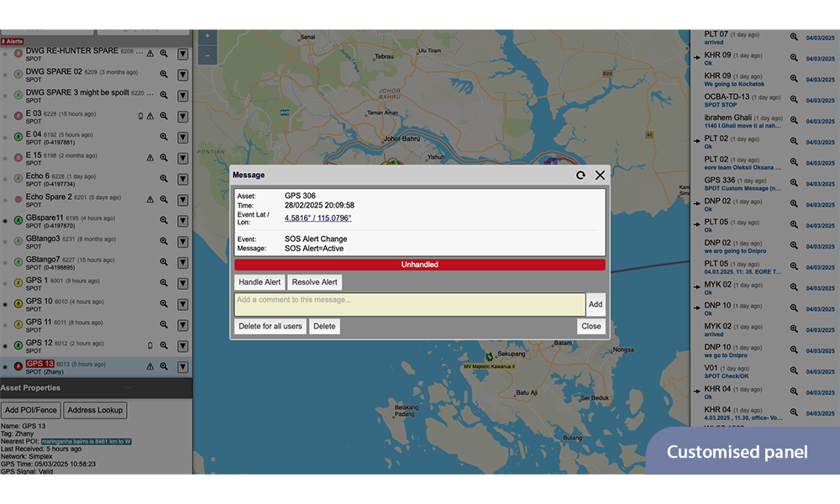
Task: Click the Handle Alert button
Action: point(260,282)
